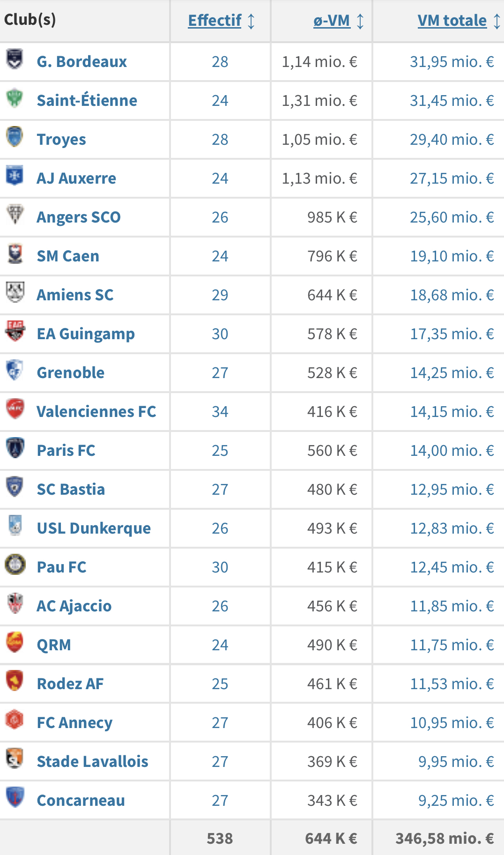Select the AJ Auxerre crest icon
This screenshot has width=504, height=855.
[x=15, y=176]
